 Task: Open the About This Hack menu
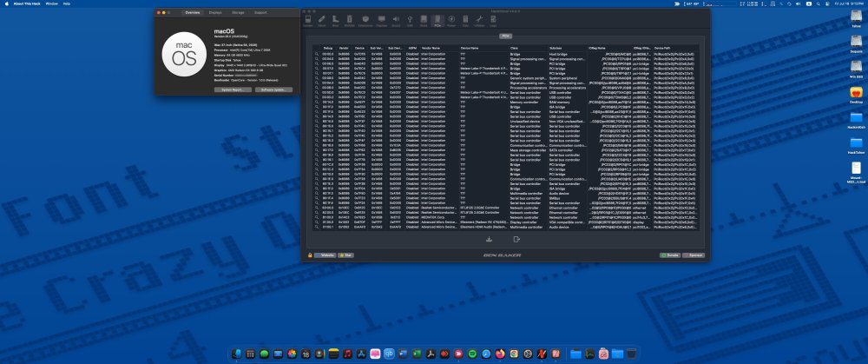tap(28, 3)
